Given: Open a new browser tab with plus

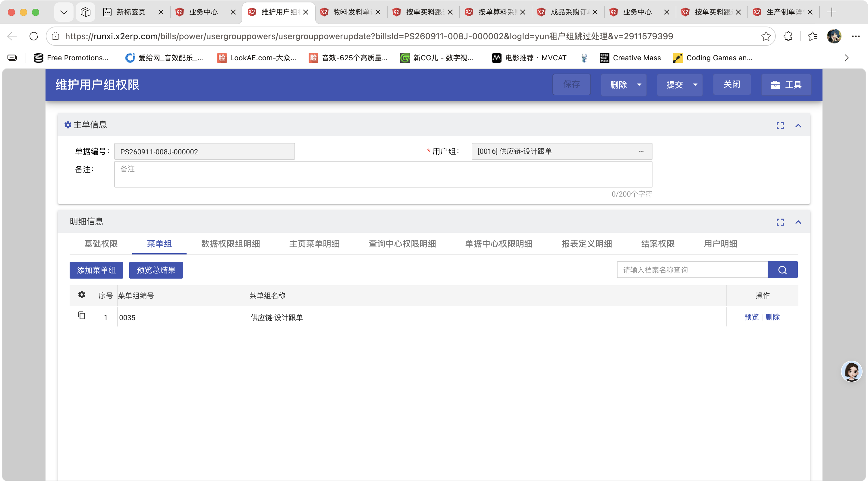Looking at the screenshot, I should coord(832,12).
